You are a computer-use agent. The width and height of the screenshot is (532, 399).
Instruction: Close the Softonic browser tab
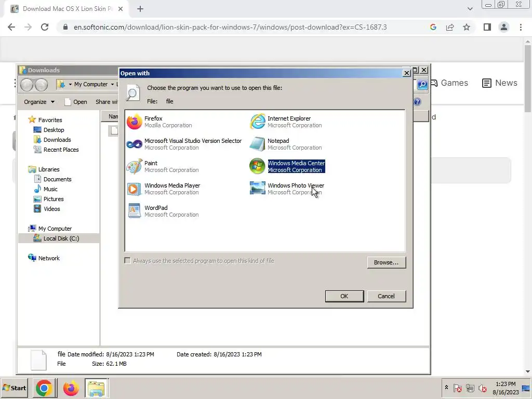click(x=121, y=9)
